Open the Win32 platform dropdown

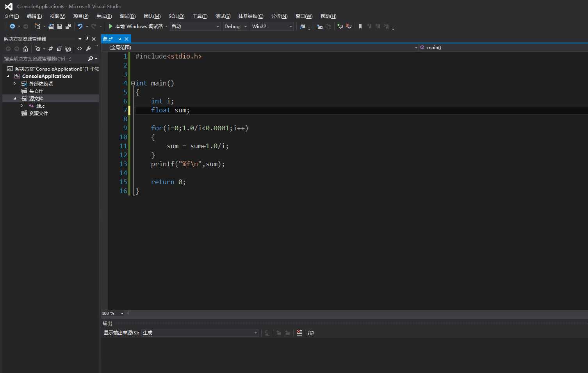[x=272, y=27]
